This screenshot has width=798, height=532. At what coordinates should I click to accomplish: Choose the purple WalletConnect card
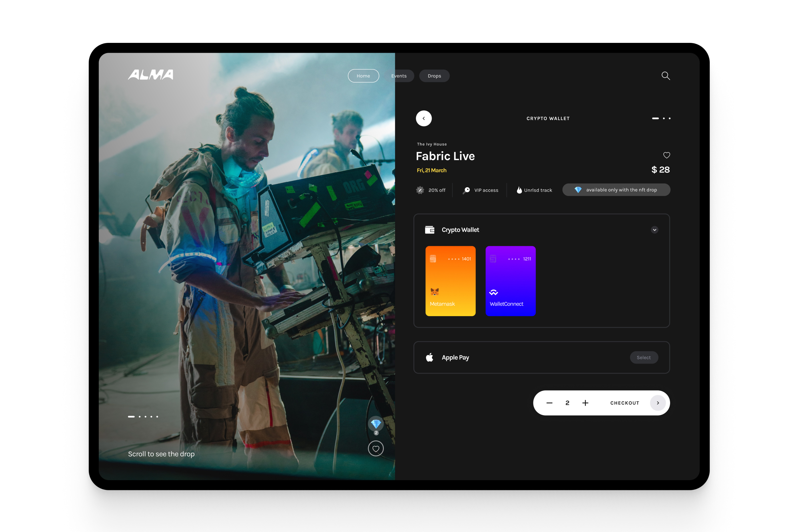point(510,281)
